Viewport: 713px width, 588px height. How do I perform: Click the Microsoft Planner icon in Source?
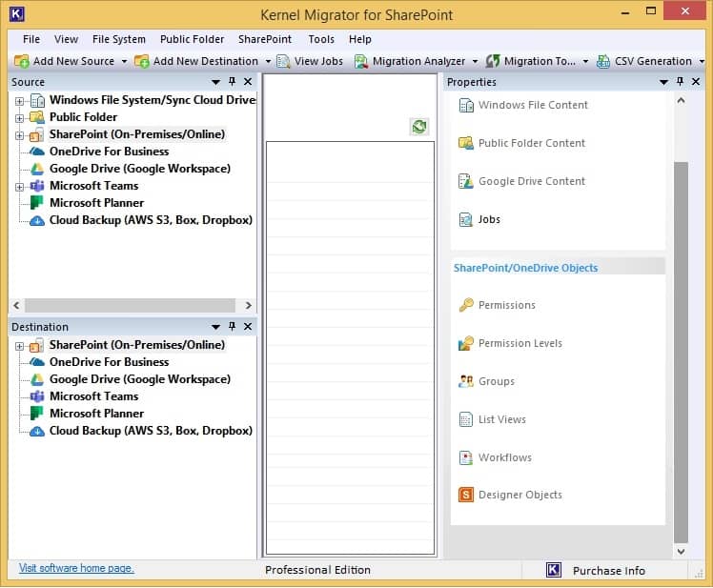click(36, 203)
